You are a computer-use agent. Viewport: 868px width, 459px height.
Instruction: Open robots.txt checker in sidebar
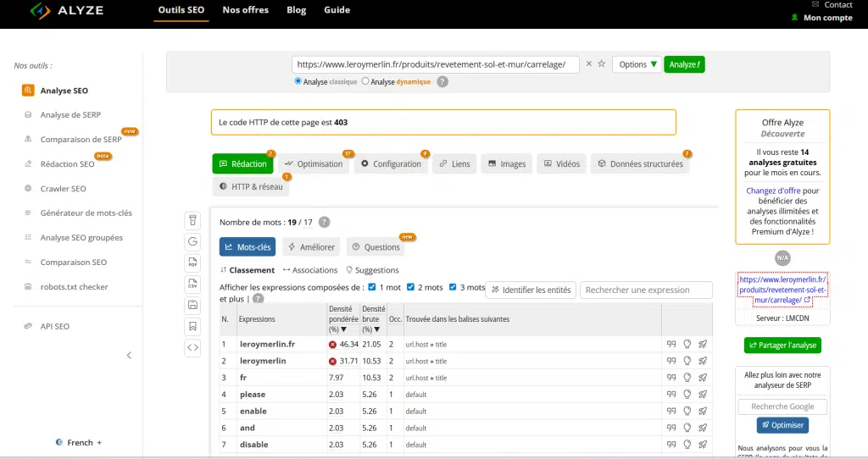74,286
